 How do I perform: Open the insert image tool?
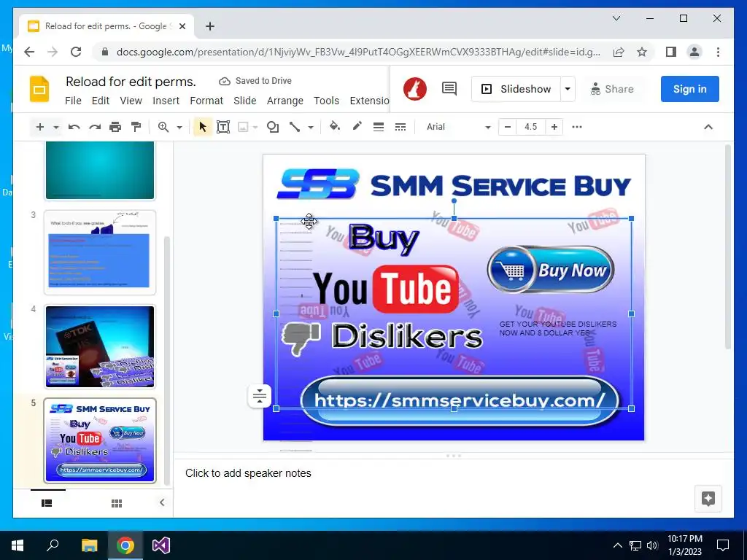(x=243, y=127)
